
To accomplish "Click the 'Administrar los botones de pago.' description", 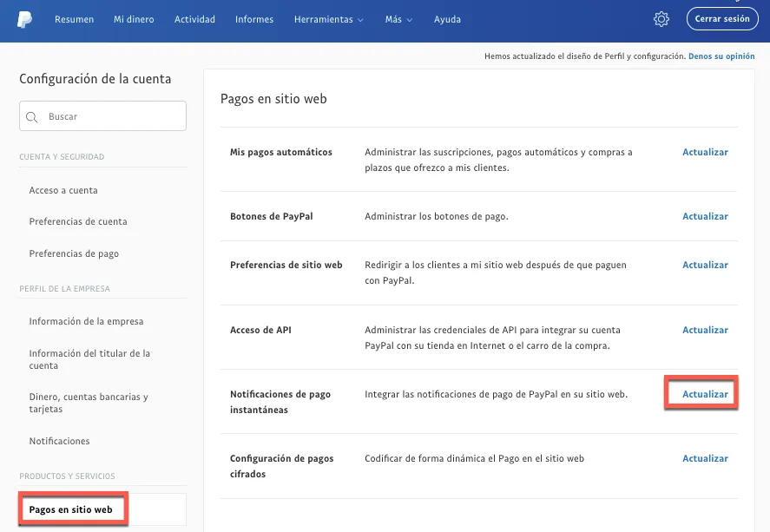I will (x=437, y=216).
